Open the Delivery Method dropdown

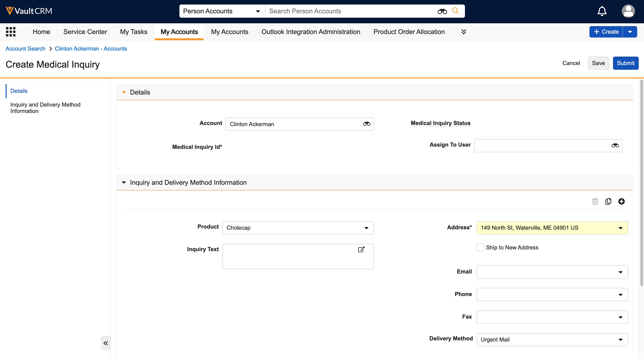coord(552,339)
